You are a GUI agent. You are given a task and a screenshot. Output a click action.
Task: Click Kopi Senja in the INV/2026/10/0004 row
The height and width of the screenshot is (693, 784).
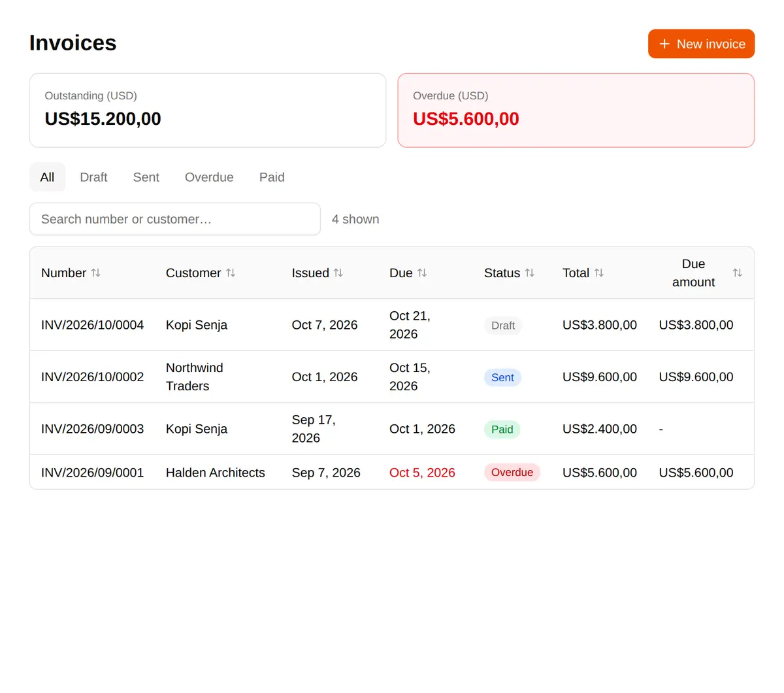coord(197,325)
